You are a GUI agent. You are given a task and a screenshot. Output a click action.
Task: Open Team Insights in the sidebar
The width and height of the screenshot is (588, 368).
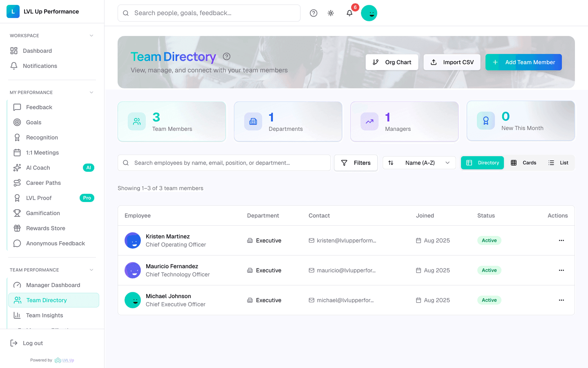pos(53,315)
